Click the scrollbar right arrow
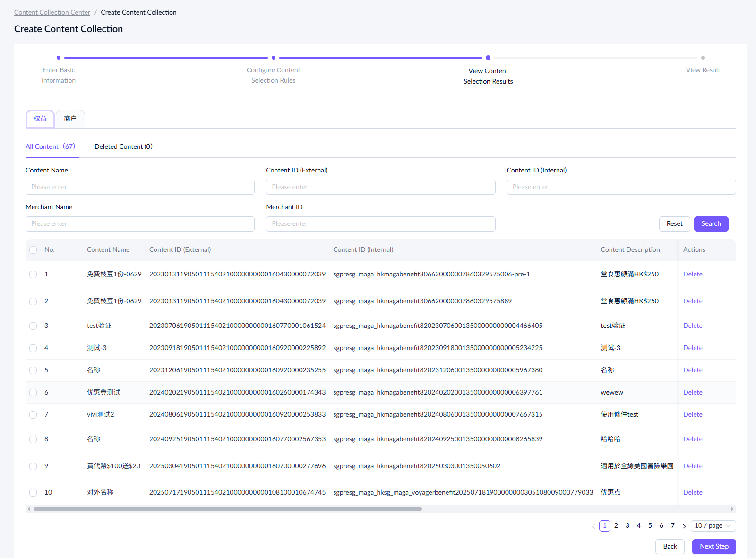Screen dimensions: 756x558 pos(732,509)
